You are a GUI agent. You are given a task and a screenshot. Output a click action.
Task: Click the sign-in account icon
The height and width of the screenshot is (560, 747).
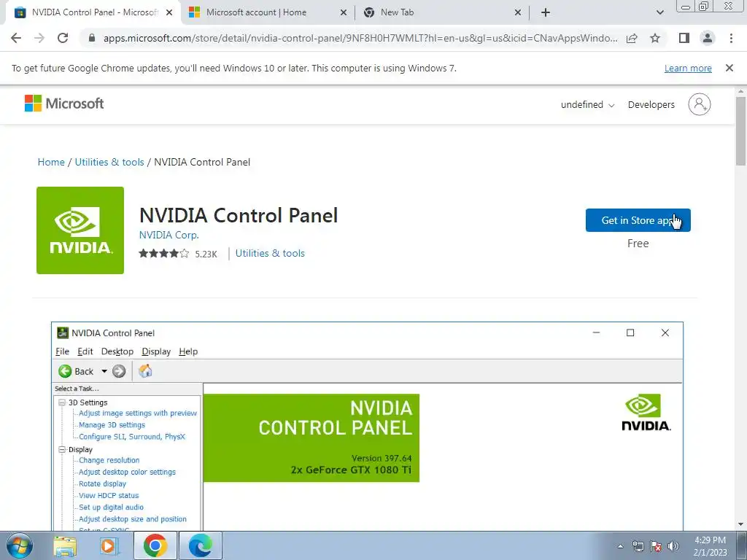click(700, 104)
